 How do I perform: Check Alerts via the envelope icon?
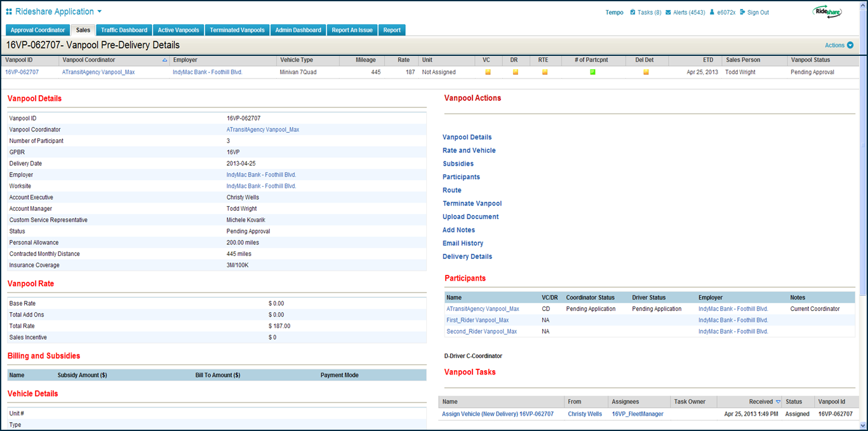pos(667,11)
